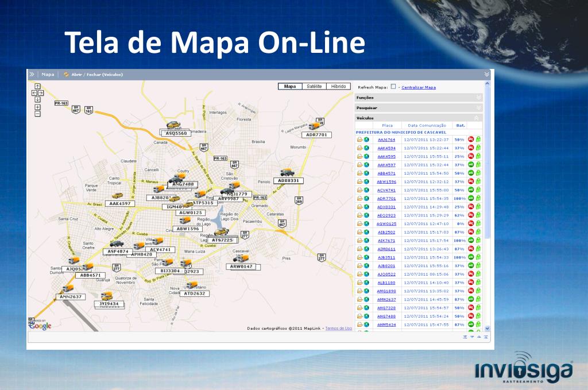Enable the Refresh Mapa checkbox
Screen dimensions: 588x390
(x=393, y=87)
